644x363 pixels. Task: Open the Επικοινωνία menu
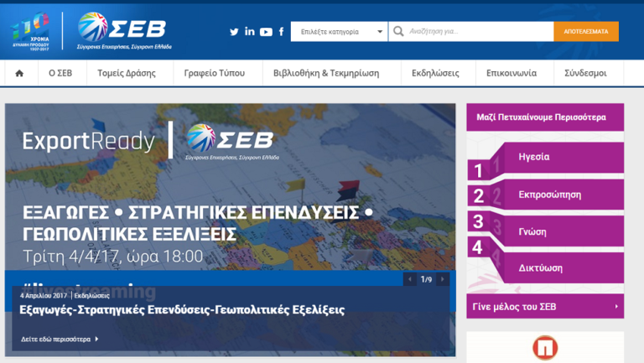[x=512, y=73]
